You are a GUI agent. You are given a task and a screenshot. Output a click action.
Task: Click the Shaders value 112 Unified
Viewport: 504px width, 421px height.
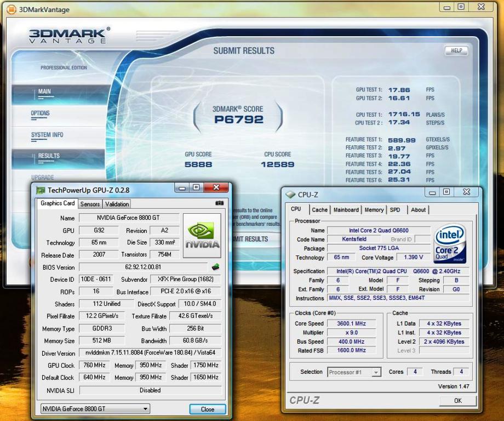click(x=106, y=304)
